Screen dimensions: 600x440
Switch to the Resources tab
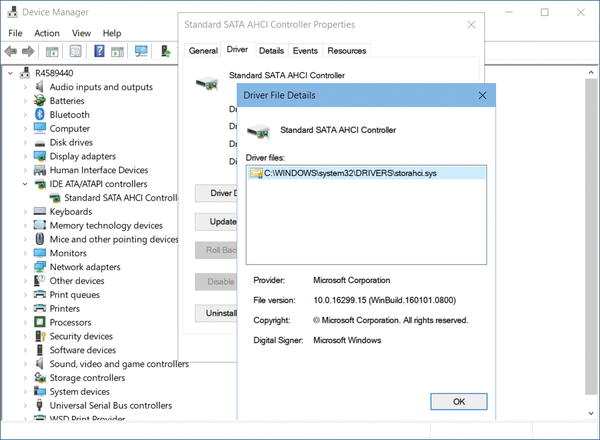click(x=346, y=50)
